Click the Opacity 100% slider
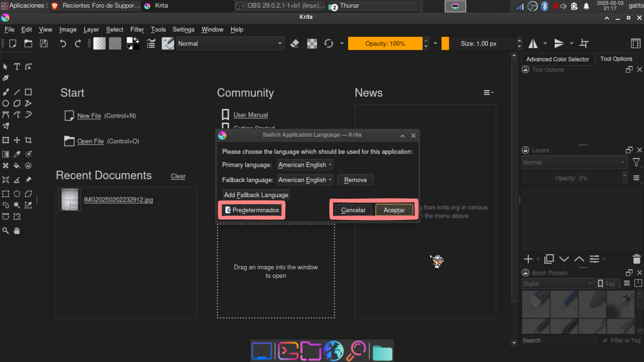This screenshot has width=644, height=362. pyautogui.click(x=385, y=44)
